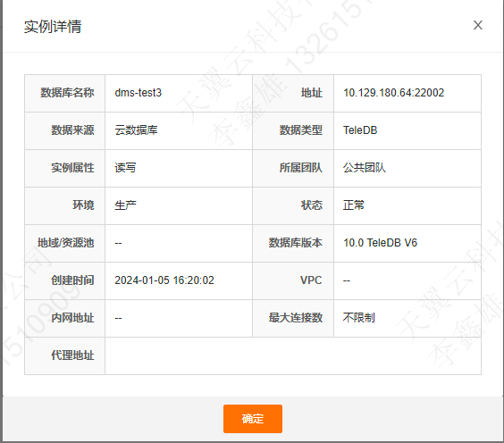Click the orange 确定 confirm button
Image resolution: width=504 pixels, height=443 pixels.
point(253,419)
